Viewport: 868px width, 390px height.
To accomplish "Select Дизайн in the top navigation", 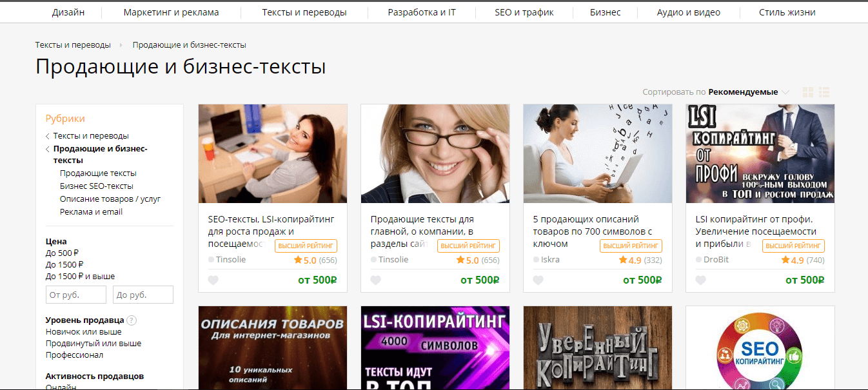I will tap(68, 12).
